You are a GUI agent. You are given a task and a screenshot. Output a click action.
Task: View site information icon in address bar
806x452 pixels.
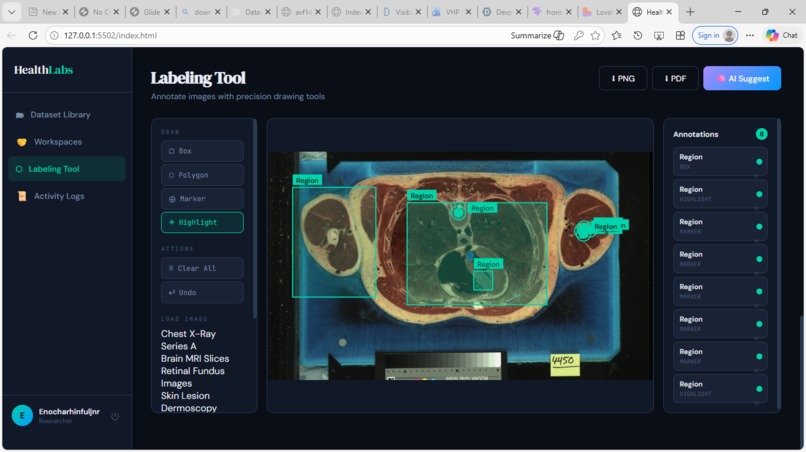(54, 35)
